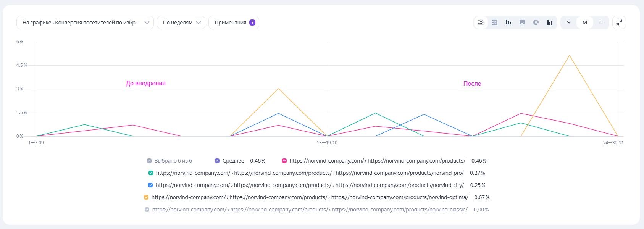Click the 'Выбрано 6 из 6' legend label

pyautogui.click(x=173, y=161)
